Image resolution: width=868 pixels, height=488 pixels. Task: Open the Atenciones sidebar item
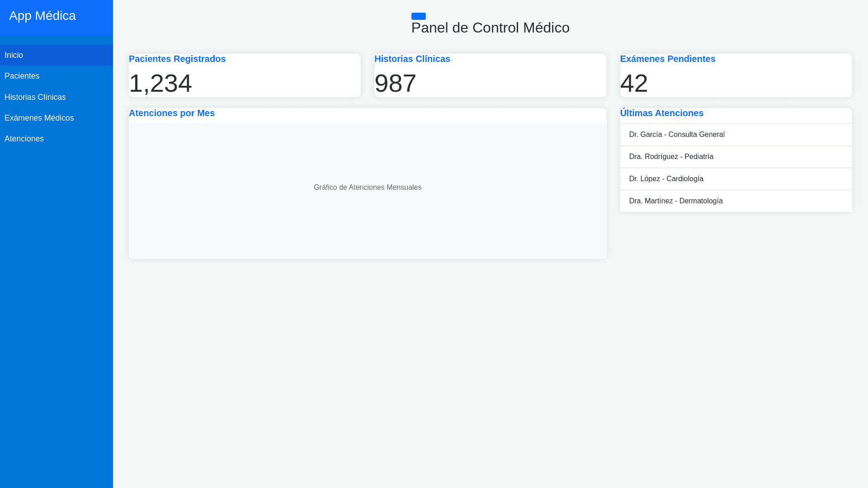pos(24,139)
